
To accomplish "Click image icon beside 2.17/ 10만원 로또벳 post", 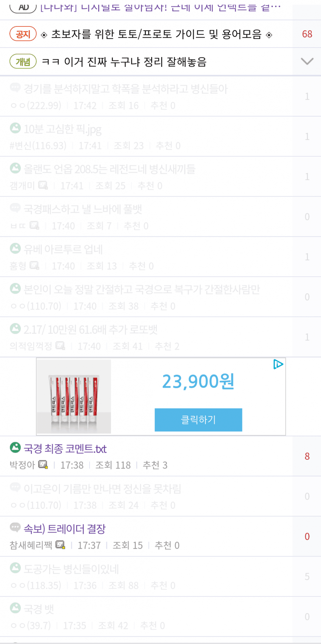I will [15, 328].
